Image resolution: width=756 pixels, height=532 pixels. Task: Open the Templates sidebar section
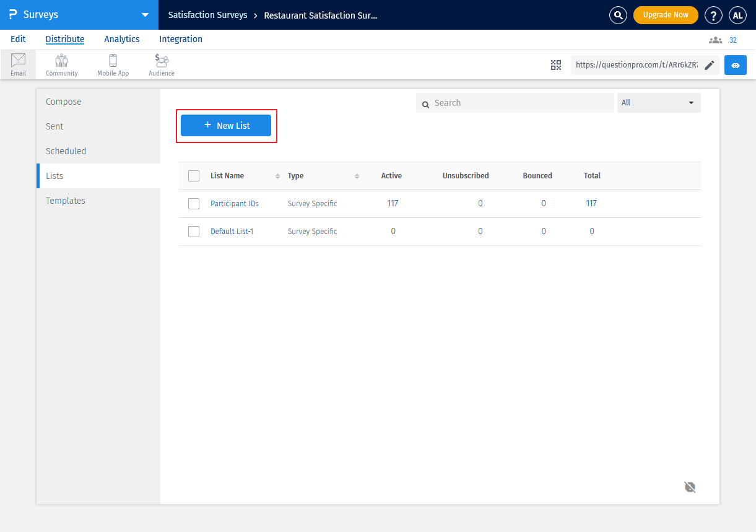66,201
